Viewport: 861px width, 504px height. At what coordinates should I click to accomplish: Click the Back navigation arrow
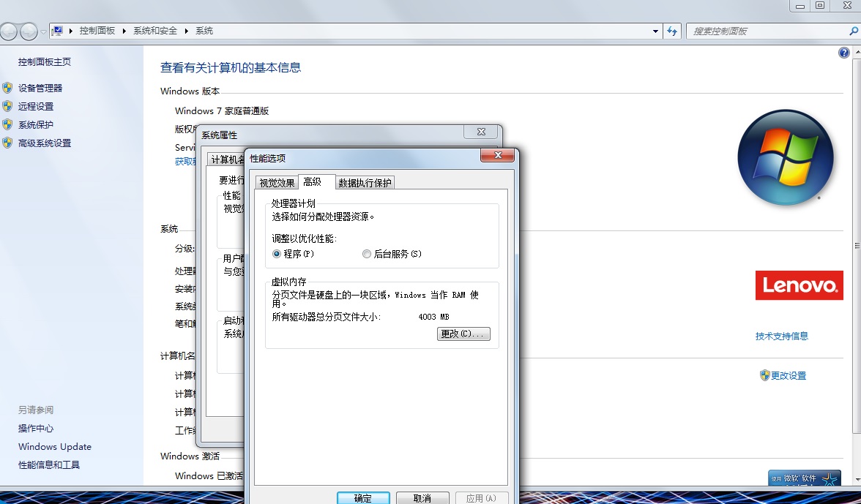pyautogui.click(x=7, y=31)
